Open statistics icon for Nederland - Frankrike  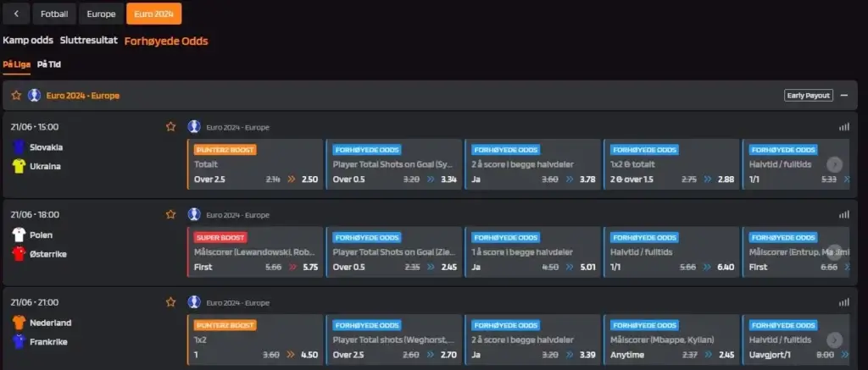click(x=843, y=302)
